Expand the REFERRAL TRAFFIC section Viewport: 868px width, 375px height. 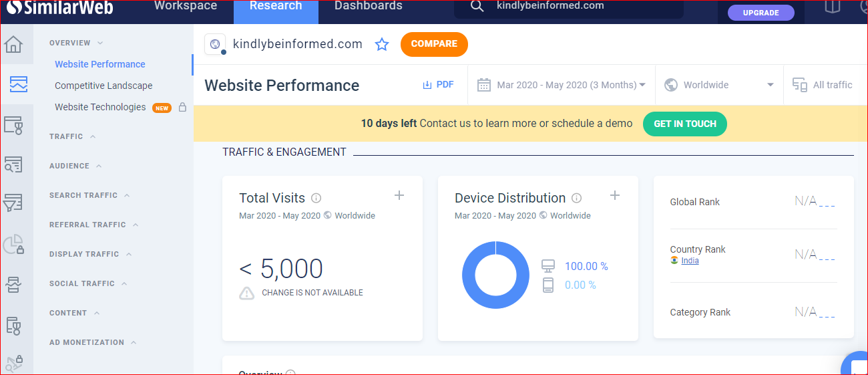coord(93,225)
